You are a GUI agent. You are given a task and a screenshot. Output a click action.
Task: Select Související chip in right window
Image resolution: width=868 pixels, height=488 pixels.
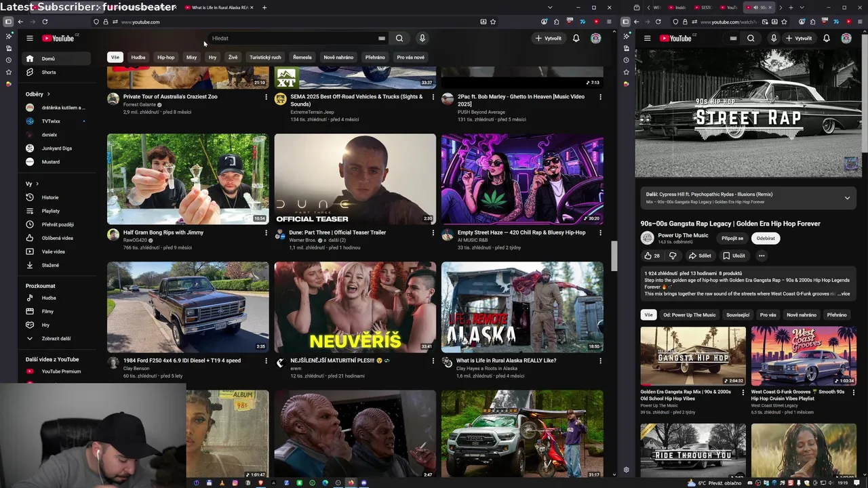point(738,314)
